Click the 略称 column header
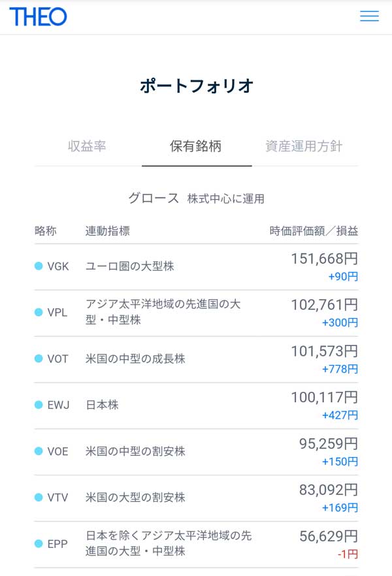 [x=46, y=231]
